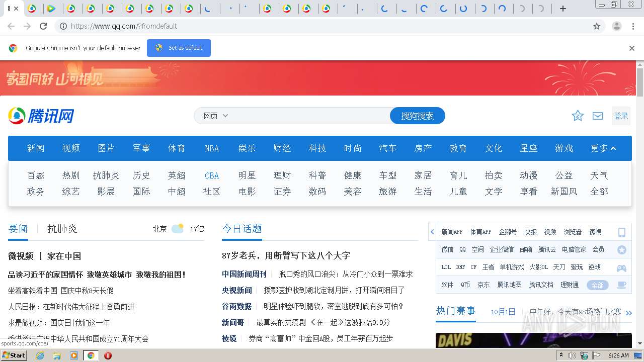The width and height of the screenshot is (644, 362).
Task: Collapse the 更多 navigation expander
Action: pos(603,148)
